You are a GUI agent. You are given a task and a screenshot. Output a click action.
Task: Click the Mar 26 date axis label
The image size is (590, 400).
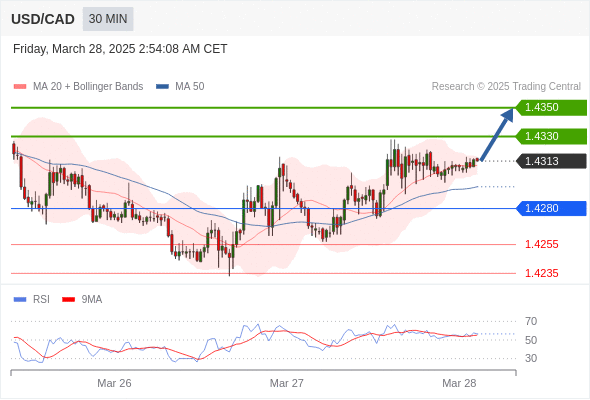point(114,383)
